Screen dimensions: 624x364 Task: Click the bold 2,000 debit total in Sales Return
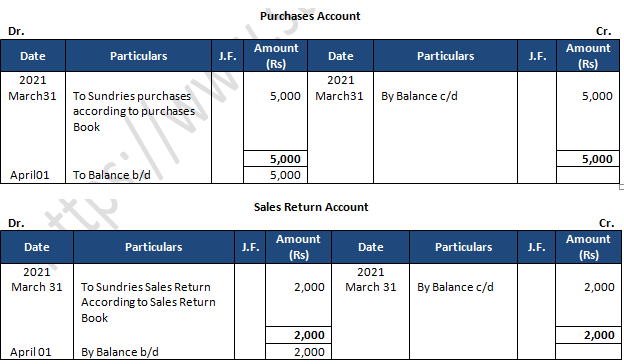[309, 335]
